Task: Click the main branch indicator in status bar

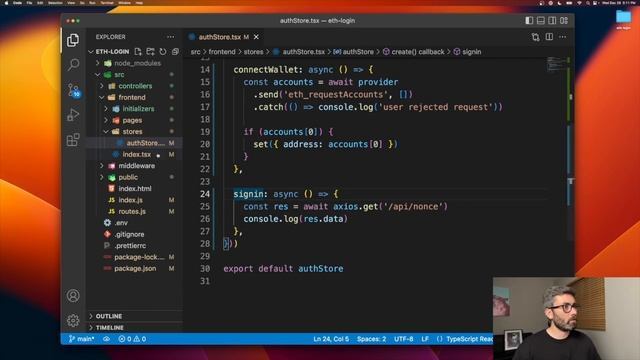Action: (81, 339)
